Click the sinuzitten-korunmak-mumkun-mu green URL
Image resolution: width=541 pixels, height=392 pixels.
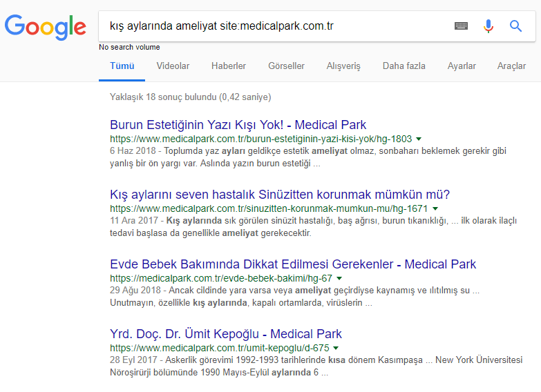269,208
